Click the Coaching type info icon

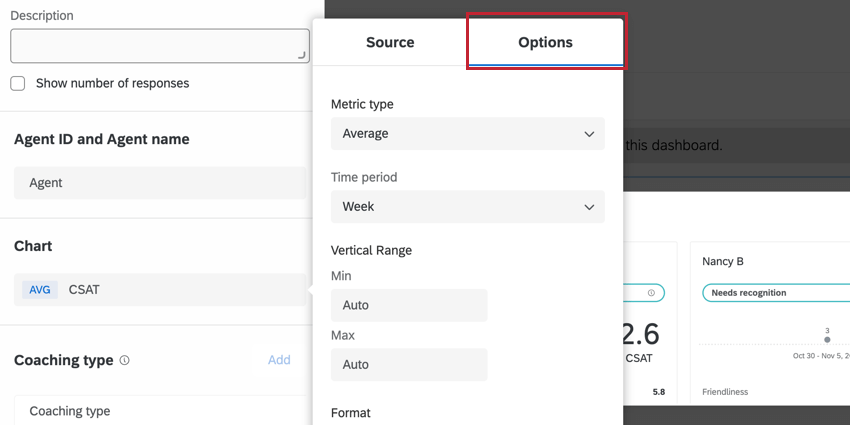(125, 360)
